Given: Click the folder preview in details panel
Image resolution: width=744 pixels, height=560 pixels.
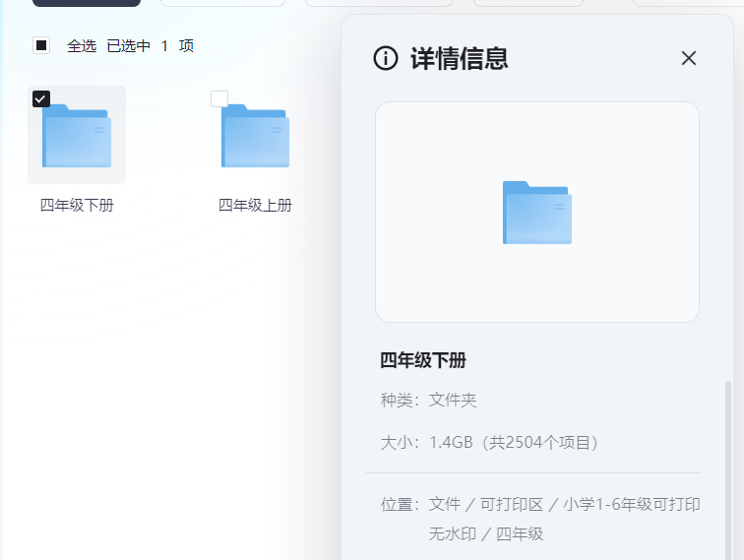Looking at the screenshot, I should click(536, 213).
